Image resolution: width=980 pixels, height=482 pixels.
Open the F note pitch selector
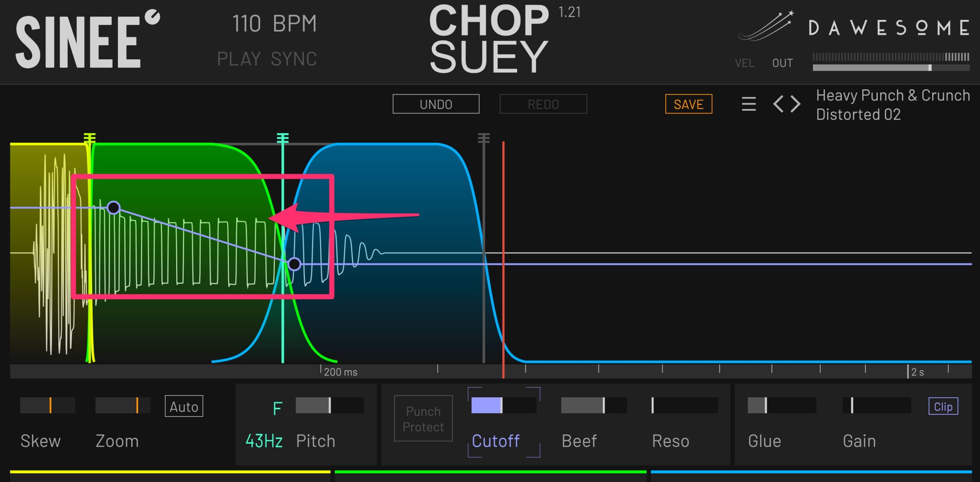(278, 409)
